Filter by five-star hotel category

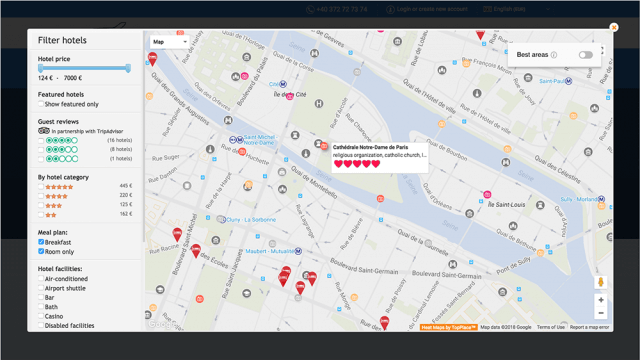[x=41, y=187]
